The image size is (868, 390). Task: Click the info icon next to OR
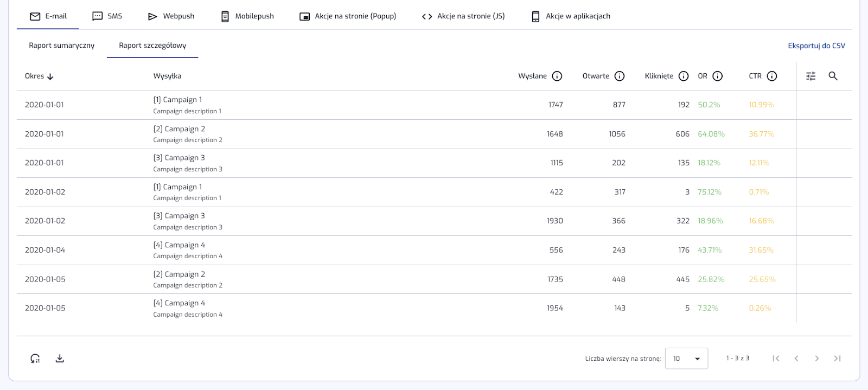point(717,76)
